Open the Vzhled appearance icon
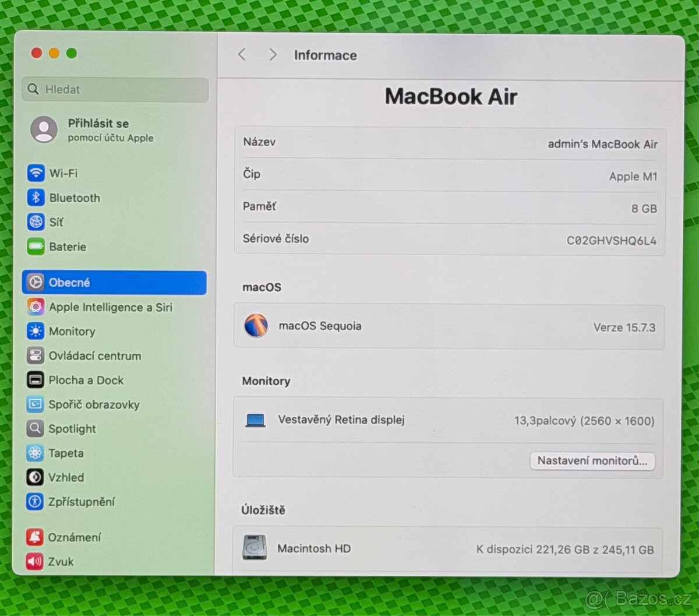 35,477
